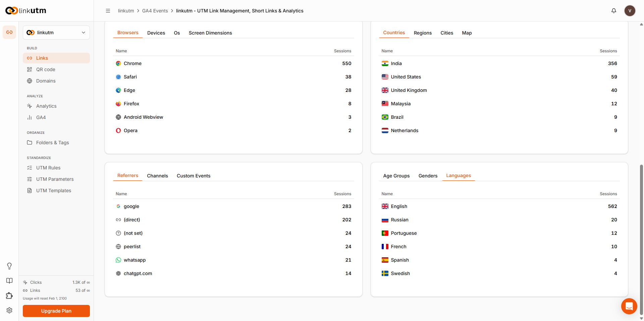Open UTM Parameters in the sidebar
644x321 pixels.
[x=56, y=179]
